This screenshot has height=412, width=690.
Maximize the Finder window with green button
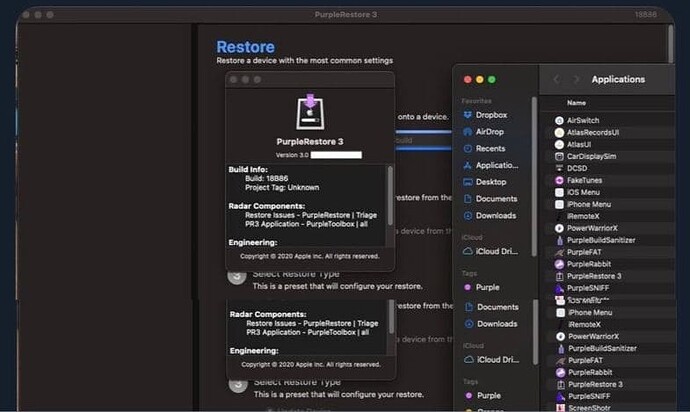492,79
